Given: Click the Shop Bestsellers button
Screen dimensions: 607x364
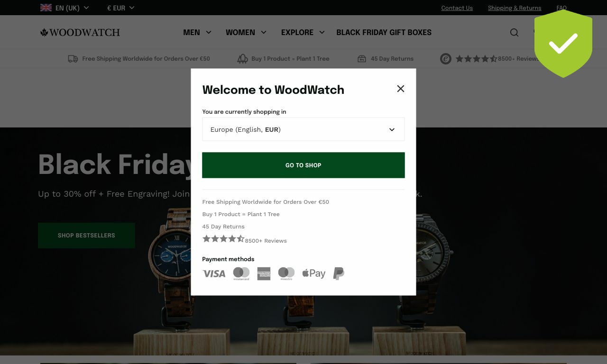Looking at the screenshot, I should tap(86, 235).
